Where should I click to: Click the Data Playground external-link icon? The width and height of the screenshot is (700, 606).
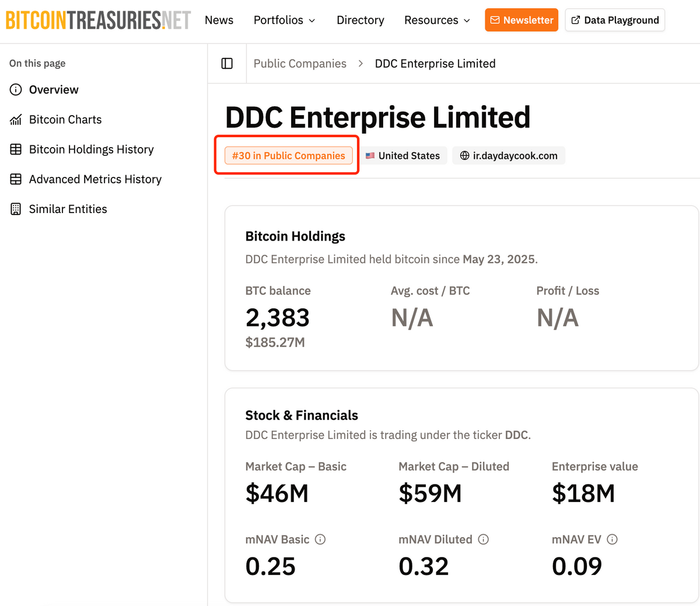576,20
